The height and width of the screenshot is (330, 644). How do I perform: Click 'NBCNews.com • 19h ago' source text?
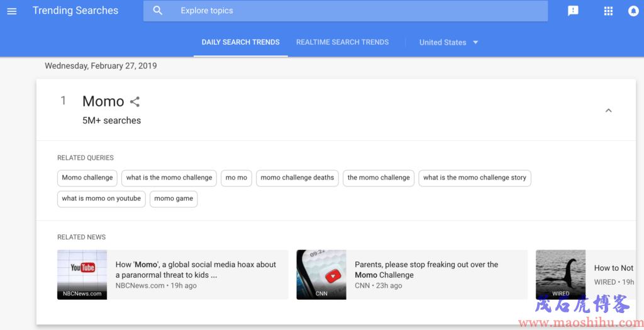(156, 285)
